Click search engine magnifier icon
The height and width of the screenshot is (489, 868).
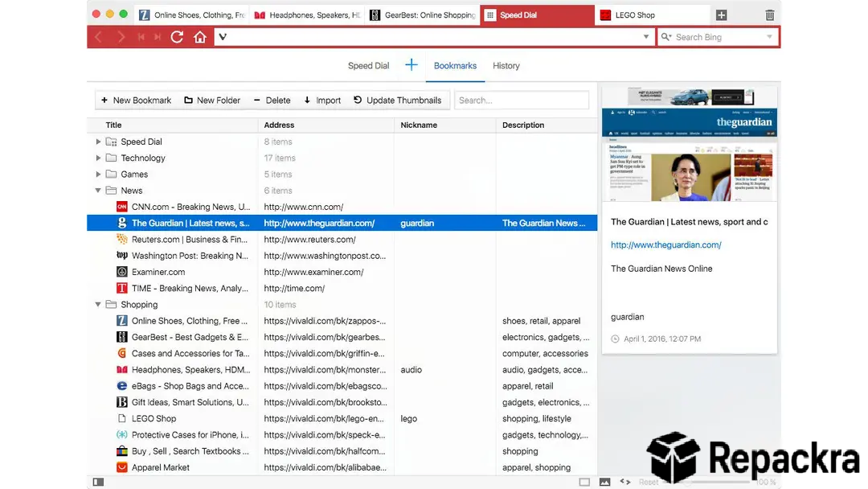coord(666,37)
